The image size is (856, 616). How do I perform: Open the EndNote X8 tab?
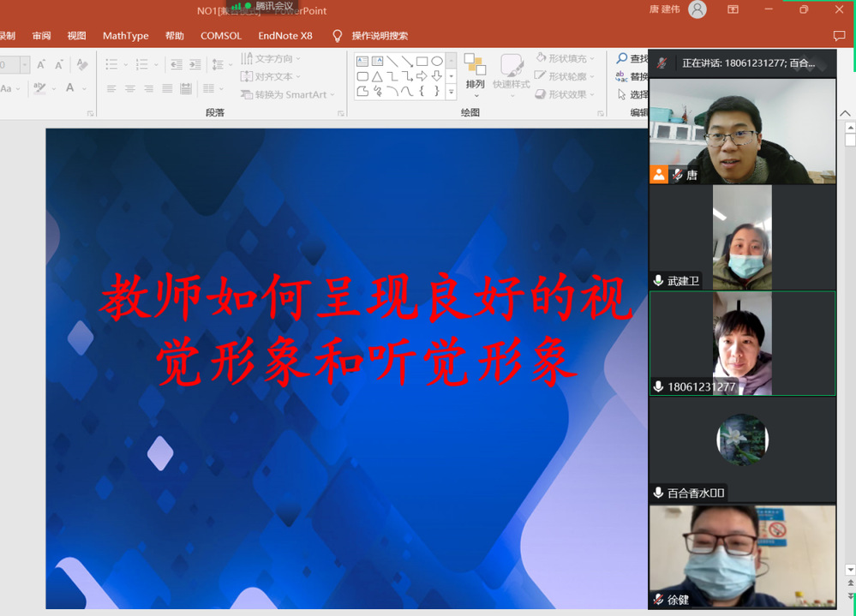tap(285, 36)
